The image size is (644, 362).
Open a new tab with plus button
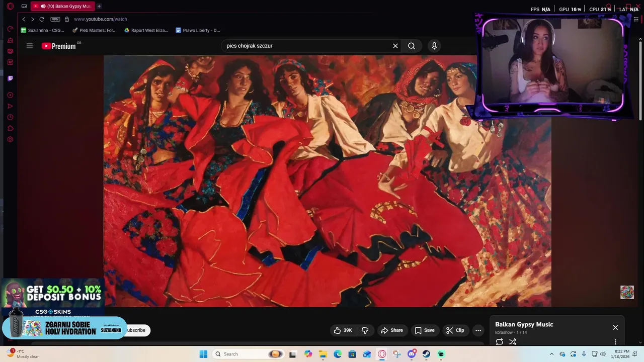tap(99, 7)
